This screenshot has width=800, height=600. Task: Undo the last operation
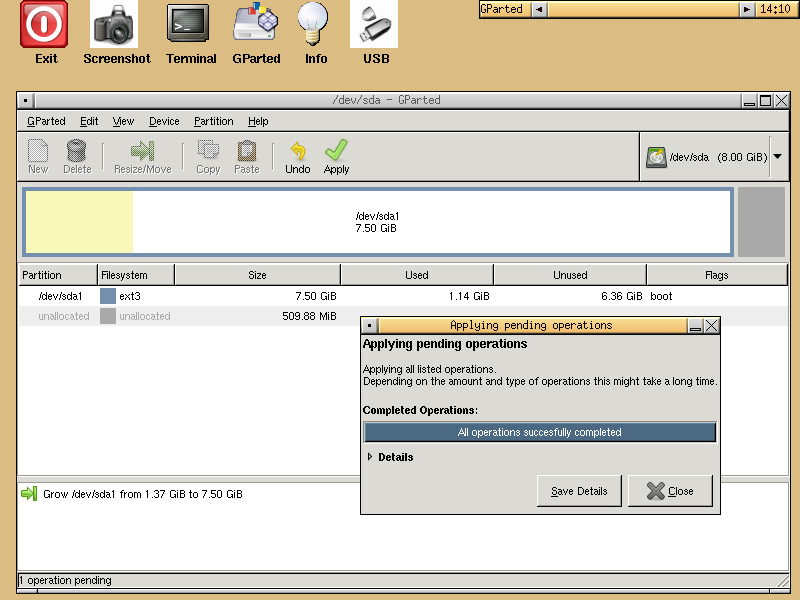point(297,157)
